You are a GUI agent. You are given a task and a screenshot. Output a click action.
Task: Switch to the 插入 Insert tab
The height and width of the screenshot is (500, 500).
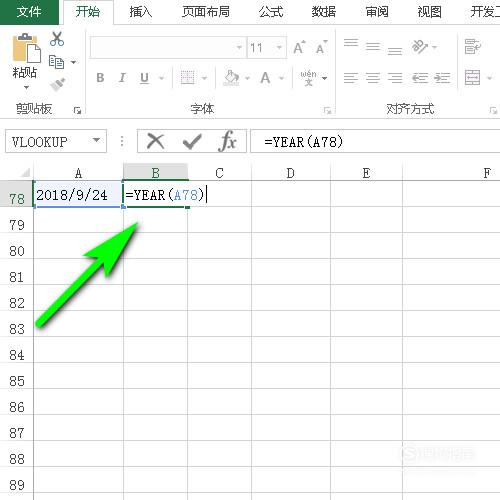(x=141, y=12)
